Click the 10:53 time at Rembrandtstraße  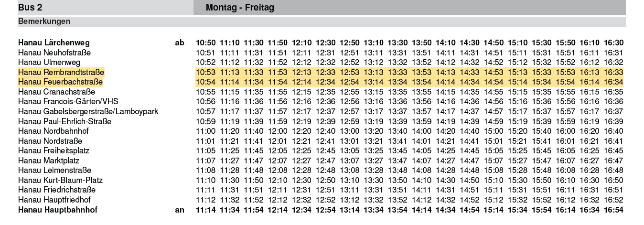coord(206,72)
